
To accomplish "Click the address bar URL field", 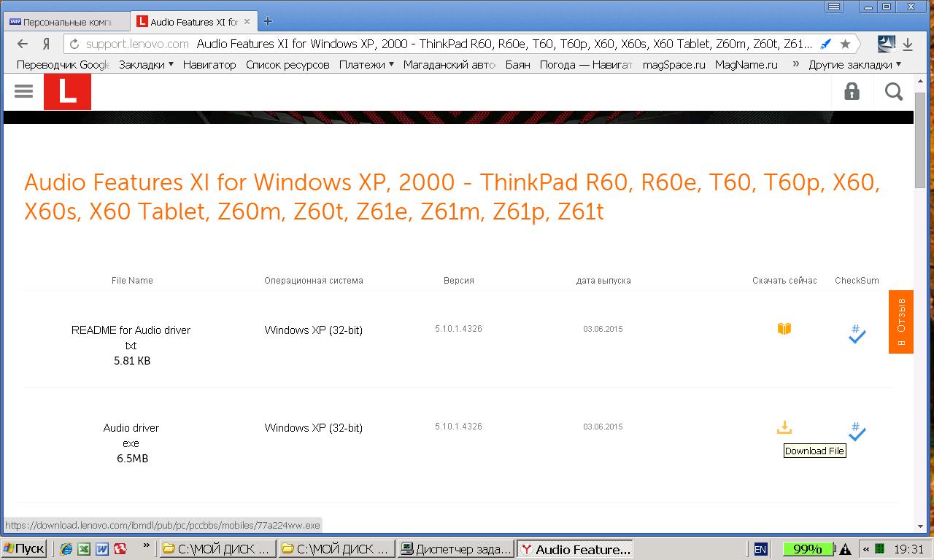I will (x=438, y=44).
